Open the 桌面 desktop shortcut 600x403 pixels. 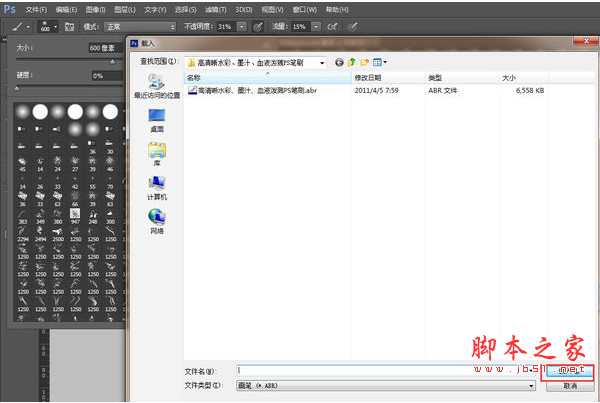[x=157, y=121]
